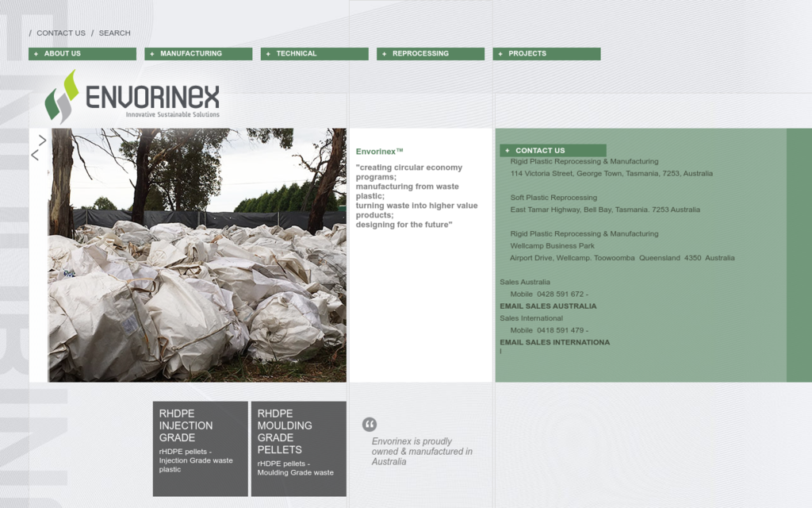Click Sales International label
Viewport: 812px width, 508px height.
pos(530,318)
